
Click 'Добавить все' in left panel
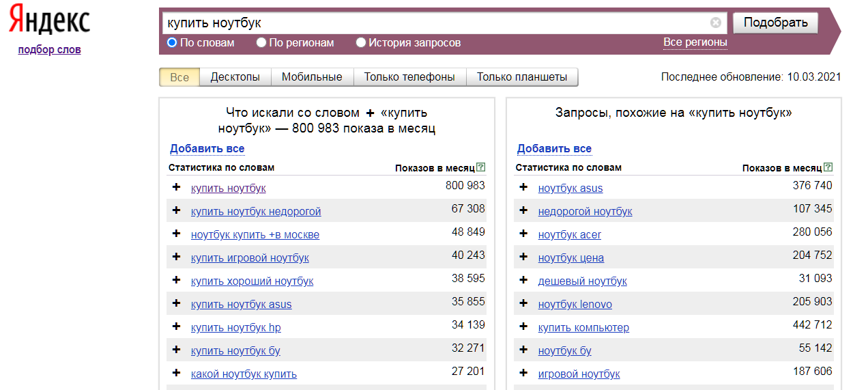(207, 148)
